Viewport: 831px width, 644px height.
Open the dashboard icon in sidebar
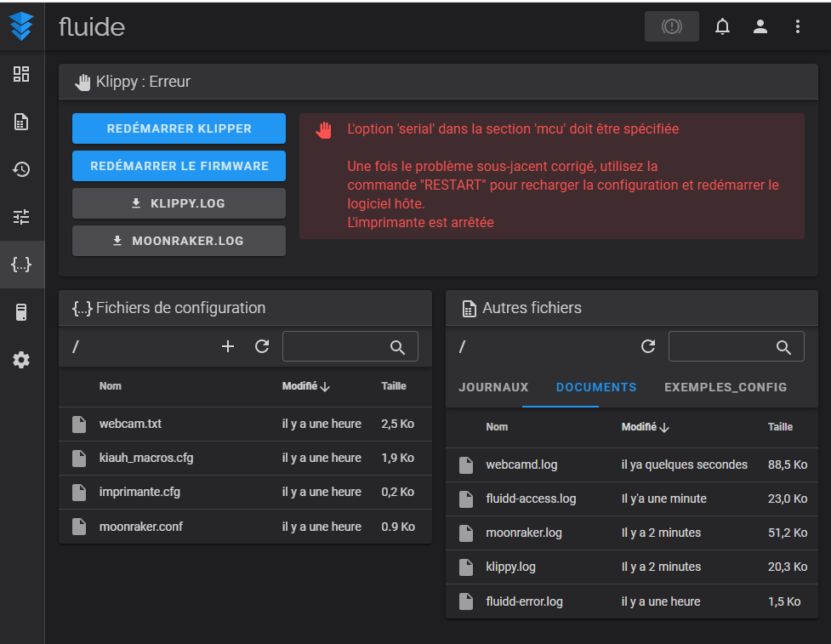pos(21,74)
